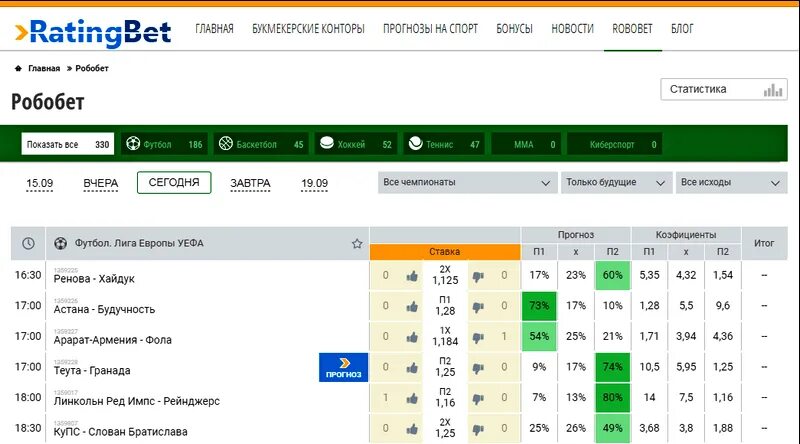Click the 3,68 odds for КуПС - Слован
The image size is (800, 444).
click(x=649, y=429)
